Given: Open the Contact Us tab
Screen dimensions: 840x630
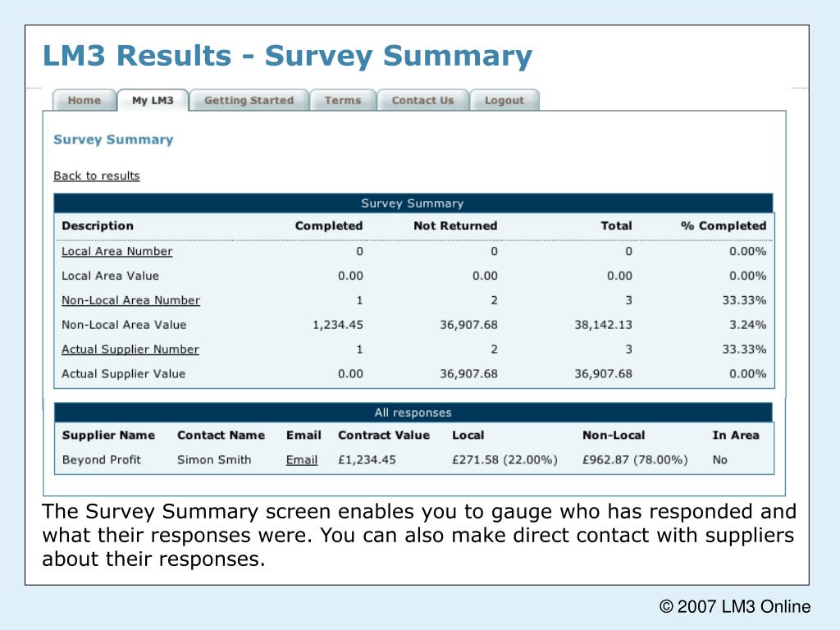Looking at the screenshot, I should click(x=422, y=100).
